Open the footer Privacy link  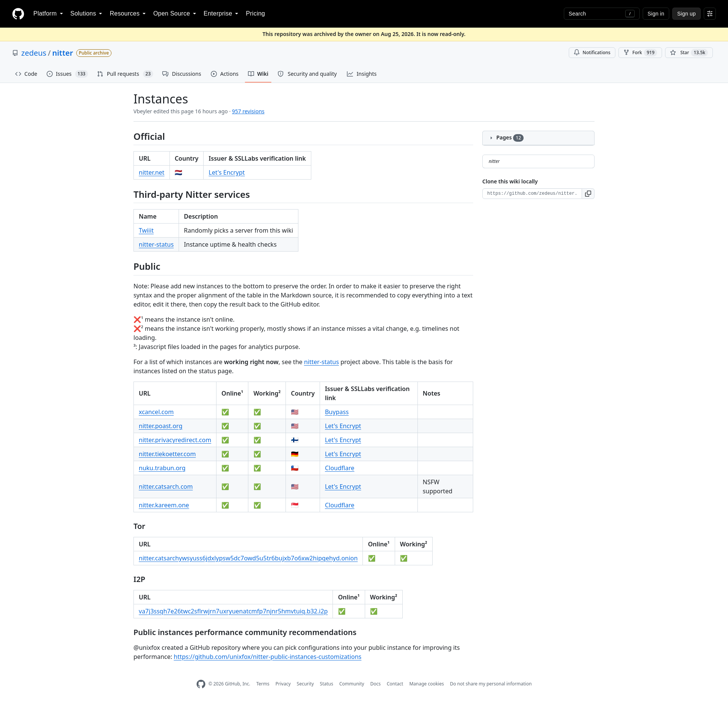point(283,684)
